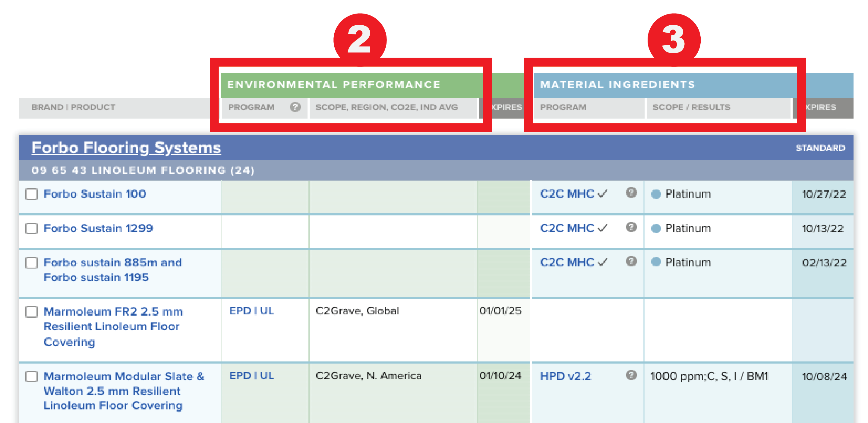The width and height of the screenshot is (868, 423).
Task: Click the 10/27/22 expiry date
Action: click(823, 194)
